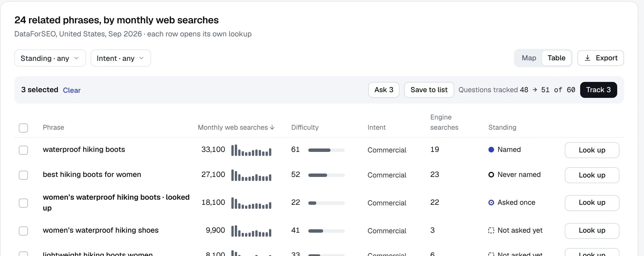
Task: Open the Standing · any filter dropdown
Action: pyautogui.click(x=50, y=58)
